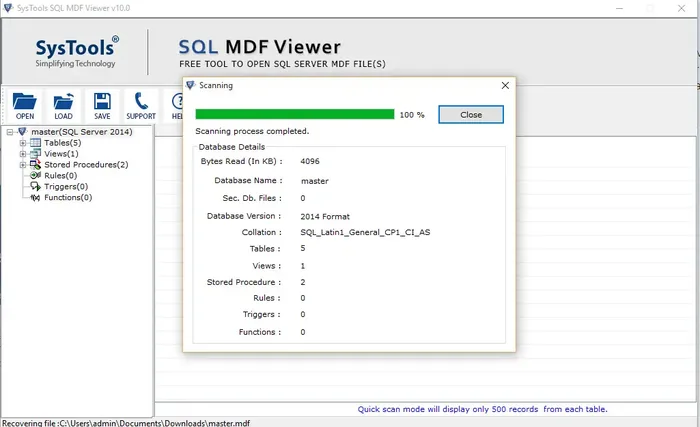Click the SysTools logo

(x=76, y=51)
